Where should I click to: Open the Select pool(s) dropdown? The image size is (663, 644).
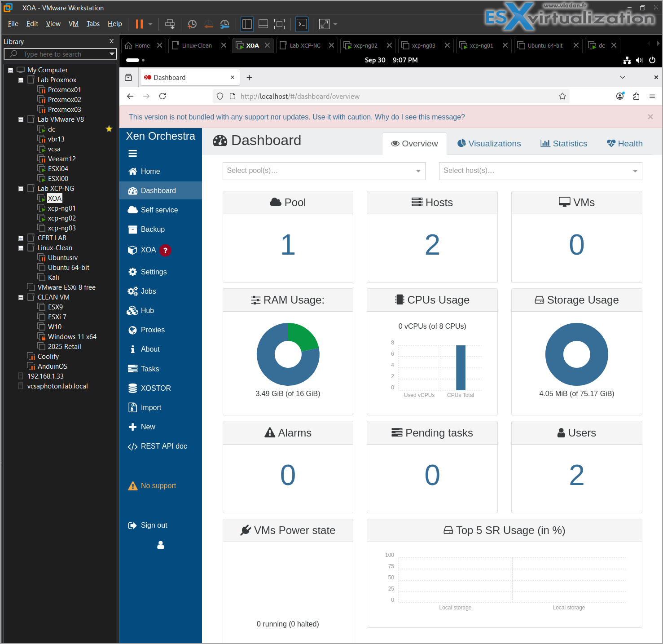(324, 171)
